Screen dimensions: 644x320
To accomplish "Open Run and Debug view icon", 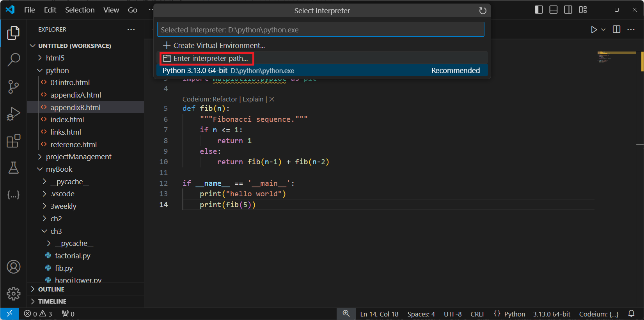I will click(14, 114).
